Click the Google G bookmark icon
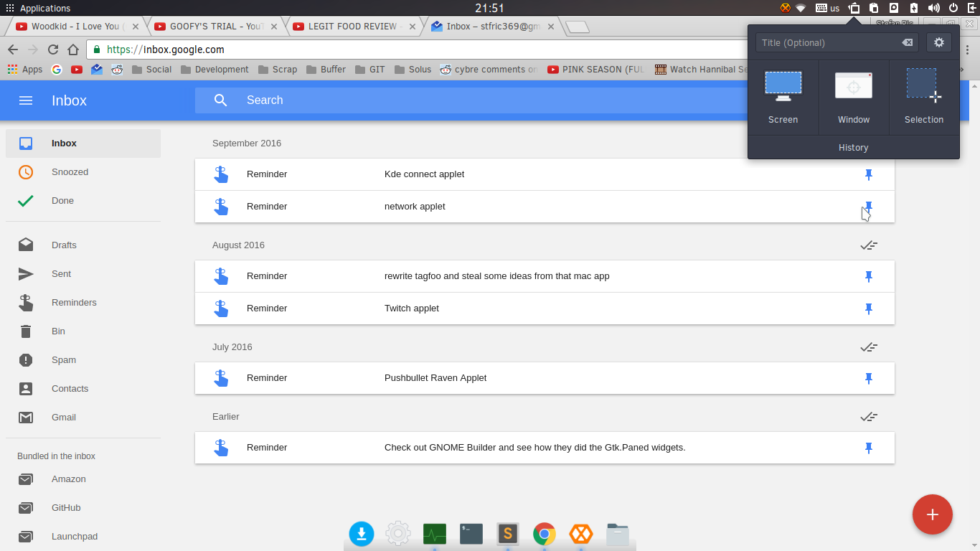This screenshot has height=551, width=980. 57,70
